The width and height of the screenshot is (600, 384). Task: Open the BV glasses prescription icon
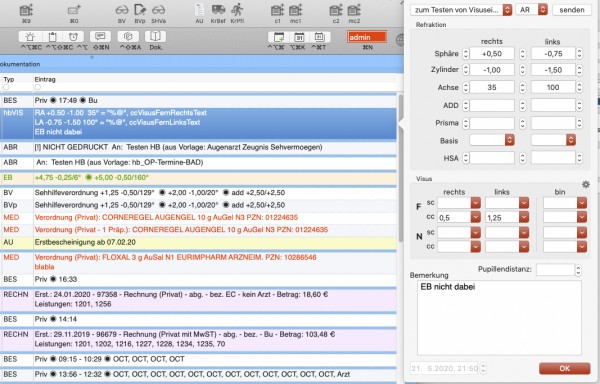122,10
